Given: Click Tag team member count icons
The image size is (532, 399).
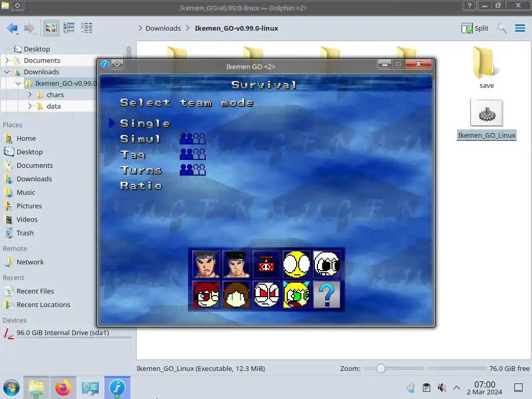Looking at the screenshot, I should [x=193, y=154].
